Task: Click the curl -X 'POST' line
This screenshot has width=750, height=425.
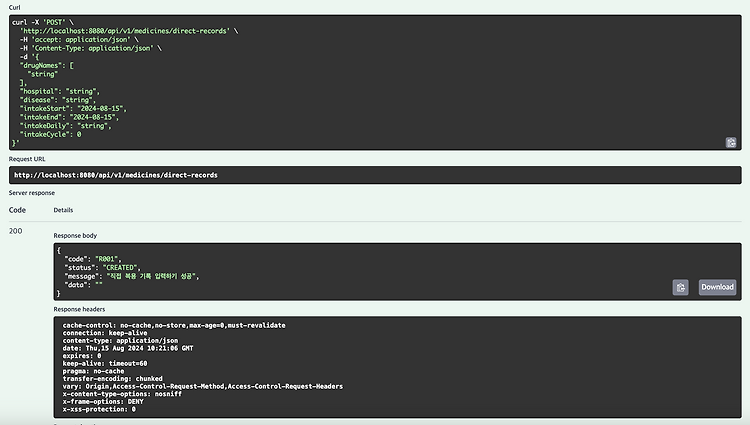Action: 43,22
